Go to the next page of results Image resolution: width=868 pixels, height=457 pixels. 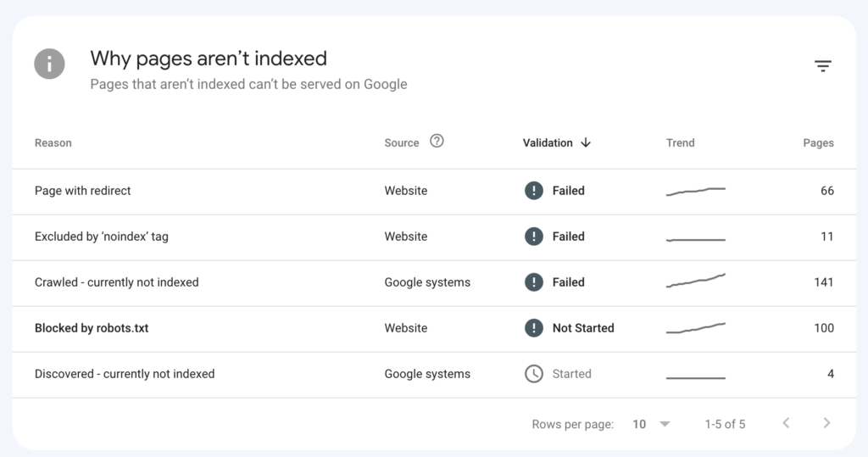pos(826,423)
